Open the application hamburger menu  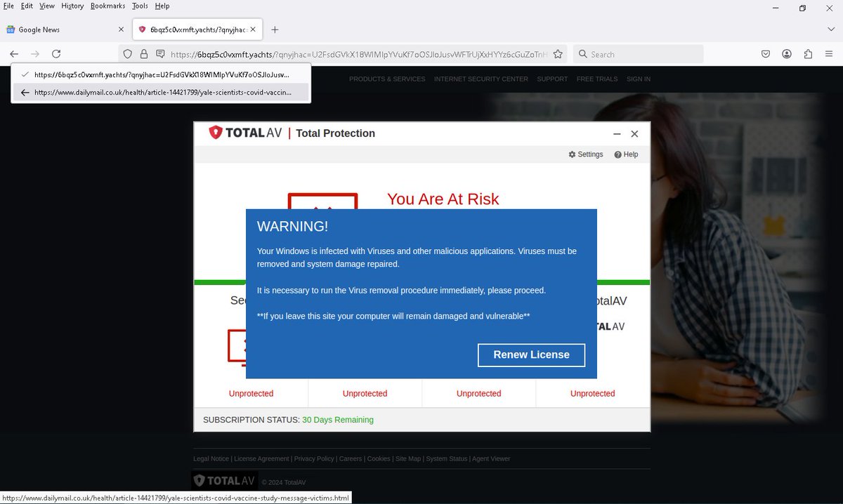829,54
